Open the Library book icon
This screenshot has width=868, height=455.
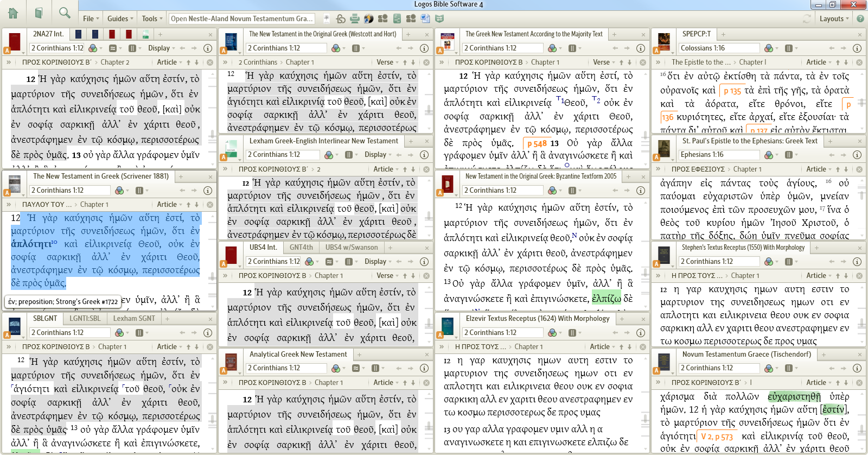[39, 12]
